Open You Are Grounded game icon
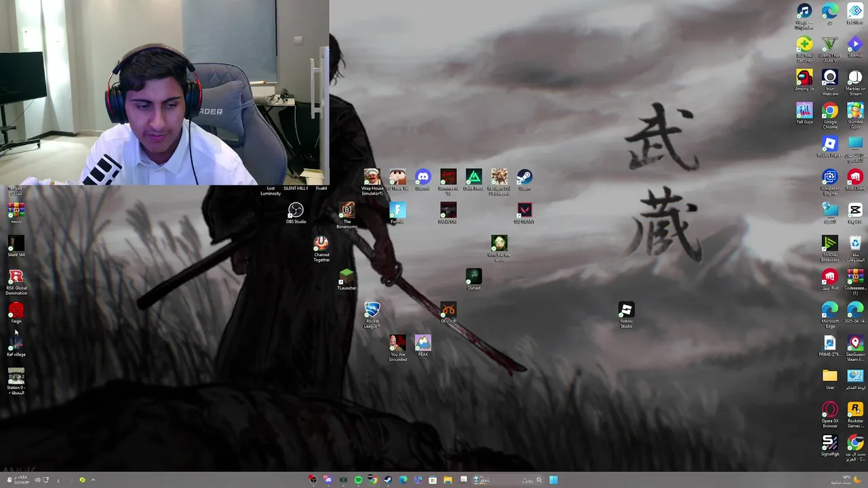The height and width of the screenshot is (488, 868). 397,348
